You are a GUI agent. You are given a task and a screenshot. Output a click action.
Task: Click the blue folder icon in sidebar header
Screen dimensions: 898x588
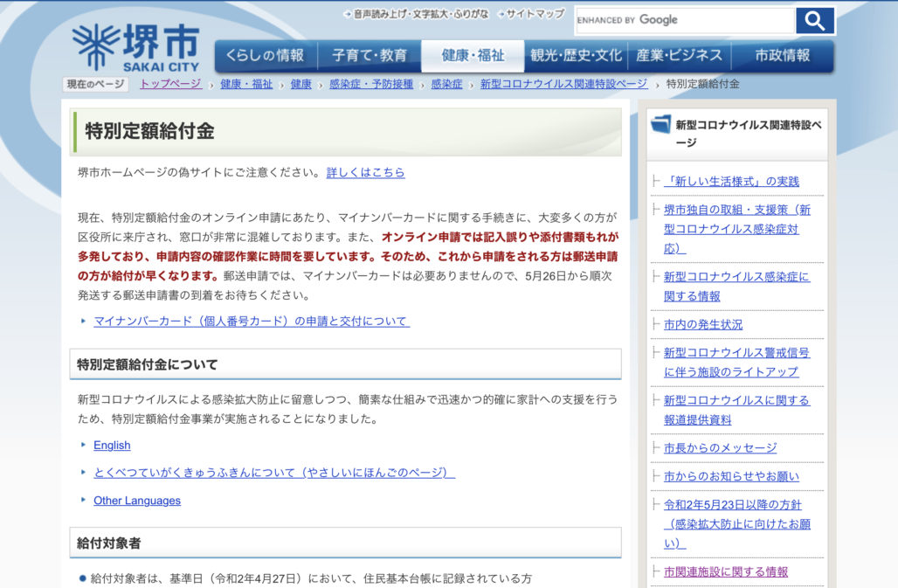click(661, 124)
